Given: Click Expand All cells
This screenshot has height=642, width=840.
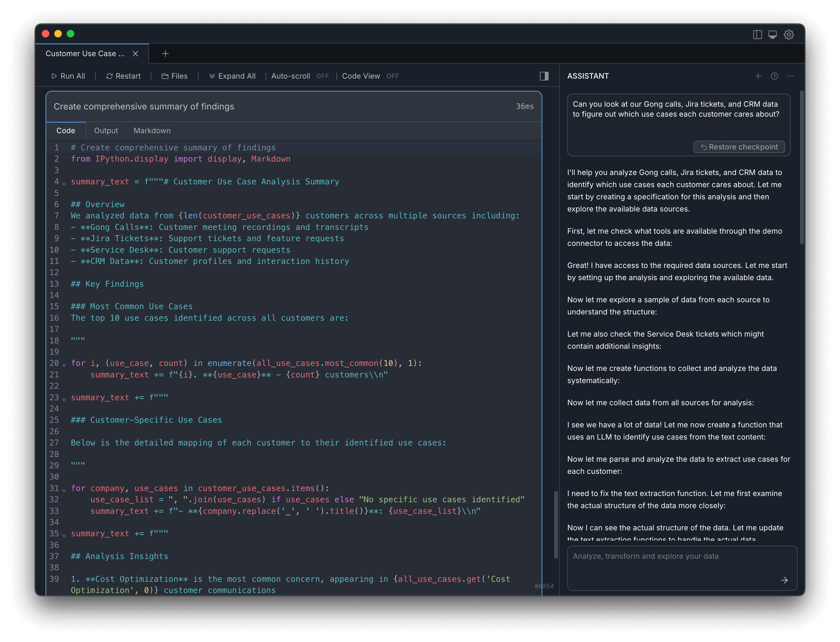Looking at the screenshot, I should (232, 76).
